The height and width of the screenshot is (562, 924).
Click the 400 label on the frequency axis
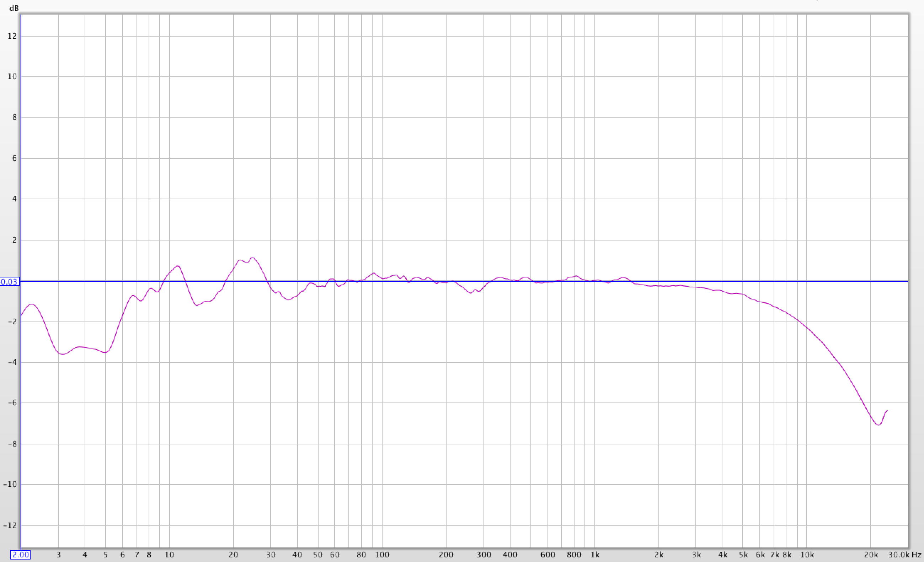click(x=510, y=555)
